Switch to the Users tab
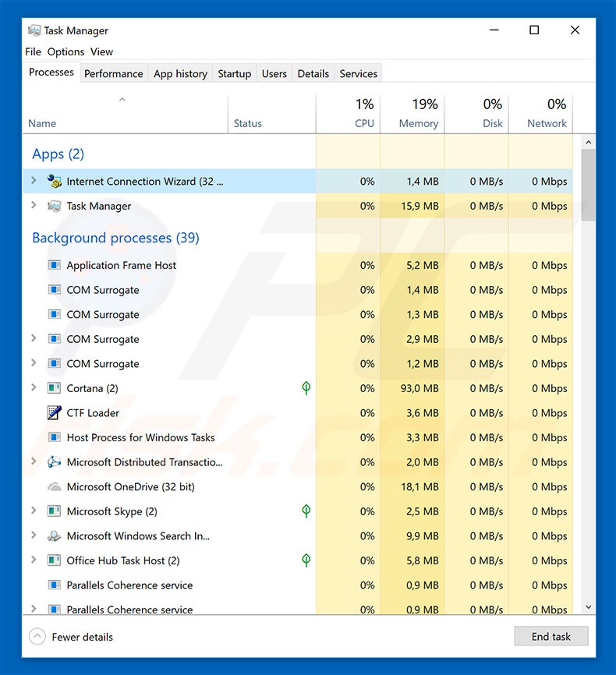 [274, 73]
